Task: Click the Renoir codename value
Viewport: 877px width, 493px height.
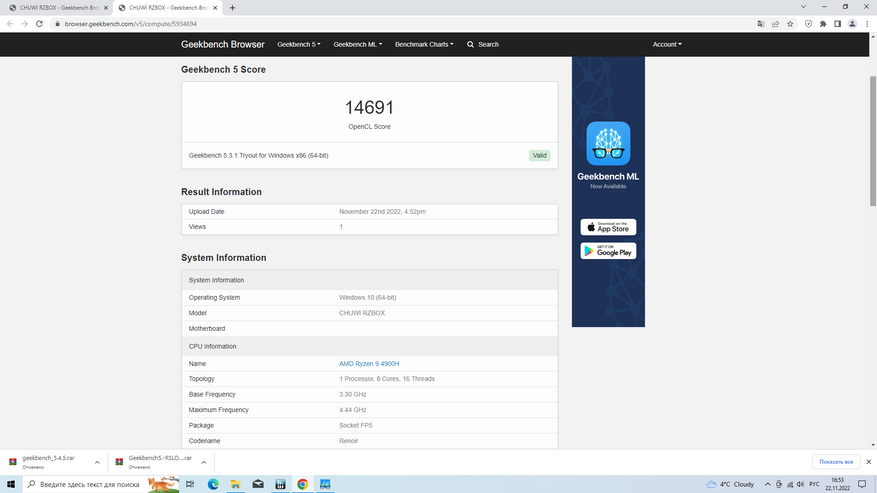Action: 348,441
